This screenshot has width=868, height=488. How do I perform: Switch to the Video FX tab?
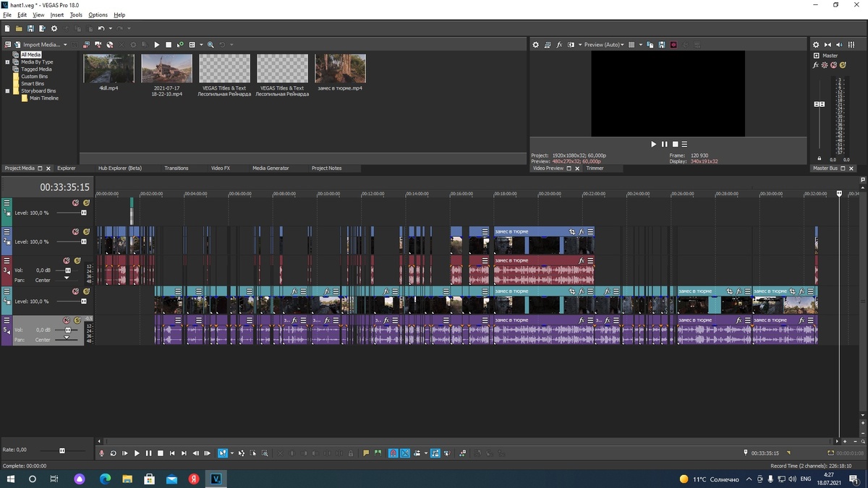221,168
